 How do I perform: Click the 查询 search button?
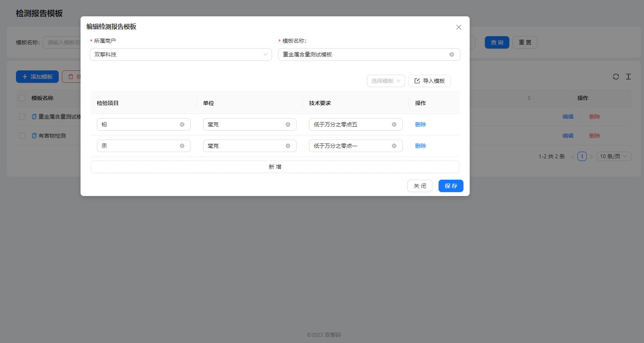[497, 42]
